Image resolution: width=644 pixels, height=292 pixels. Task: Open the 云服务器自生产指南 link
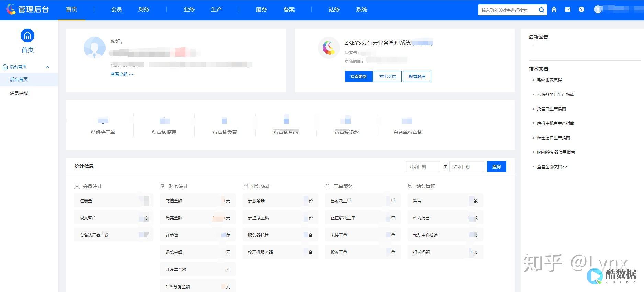pos(556,95)
